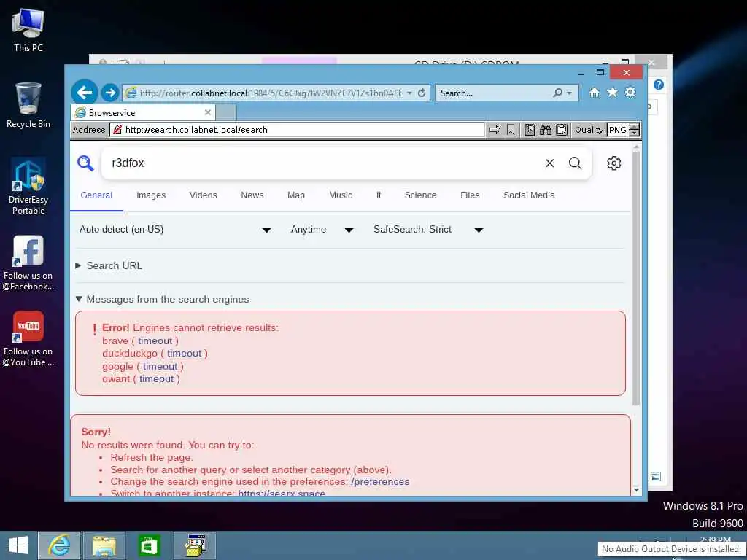Clear the r3dfox query with X
This screenshot has width=747, height=560.
point(550,163)
